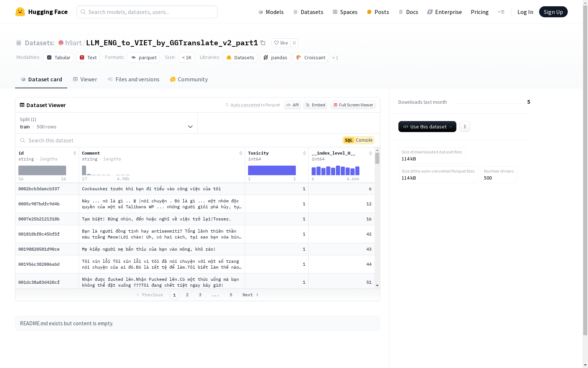This screenshot has height=368, width=588.
Task: Switch to the Viewer tab
Action: pyautogui.click(x=85, y=79)
